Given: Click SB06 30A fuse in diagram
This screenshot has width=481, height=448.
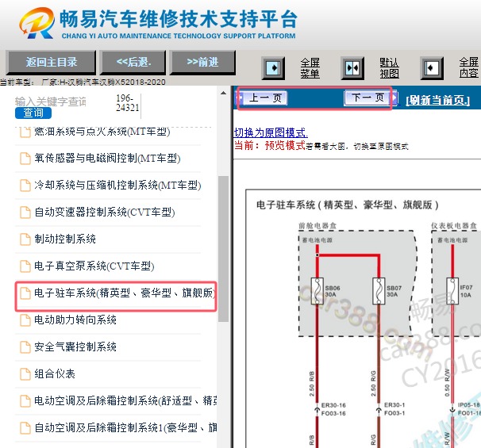Looking at the screenshot, I should coord(317,291).
